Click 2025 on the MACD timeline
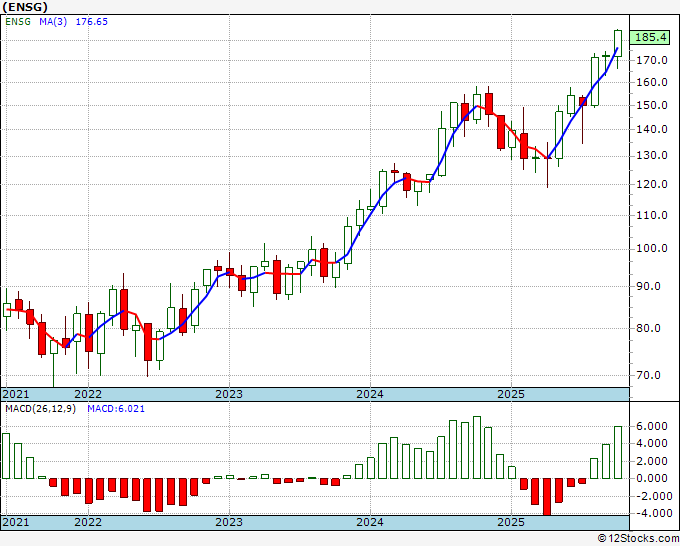680x546 pixels. click(x=511, y=522)
